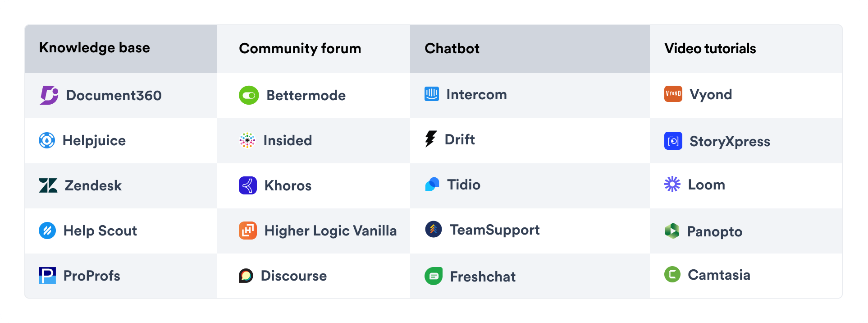
Task: Click the Document360 logo icon
Action: pyautogui.click(x=49, y=95)
